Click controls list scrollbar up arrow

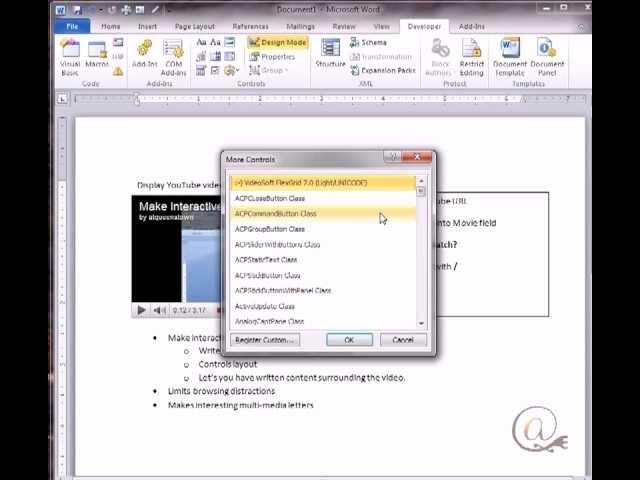(x=421, y=181)
